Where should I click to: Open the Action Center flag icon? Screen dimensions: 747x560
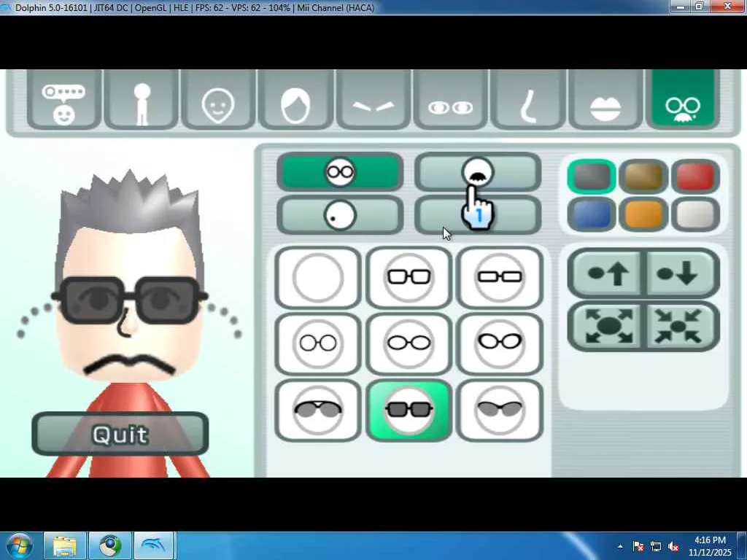(x=638, y=546)
